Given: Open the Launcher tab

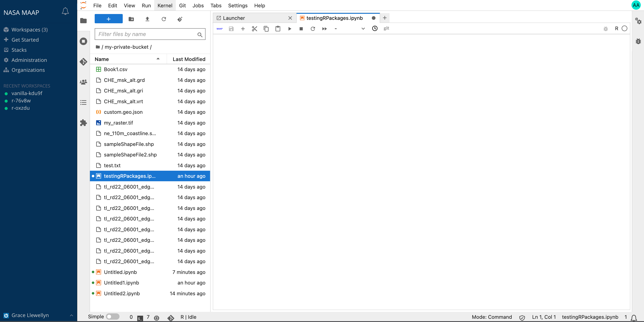Looking at the screenshot, I should (233, 18).
